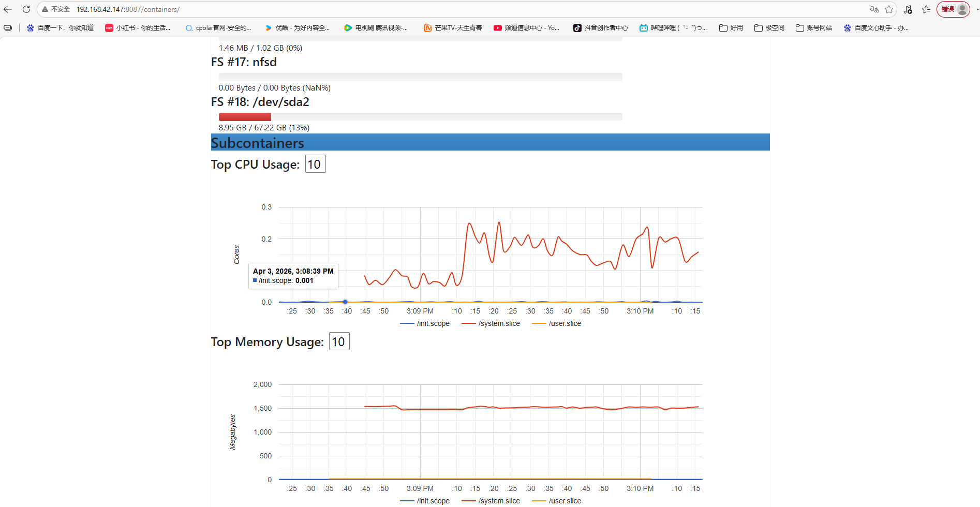
Task: Expand the 极空间 bookmark folder
Action: (x=769, y=28)
